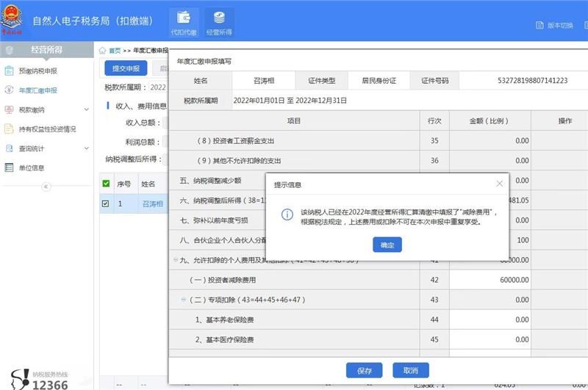Collapse the (二)专项扣除 row
The height and width of the screenshot is (390, 588).
tap(184, 300)
